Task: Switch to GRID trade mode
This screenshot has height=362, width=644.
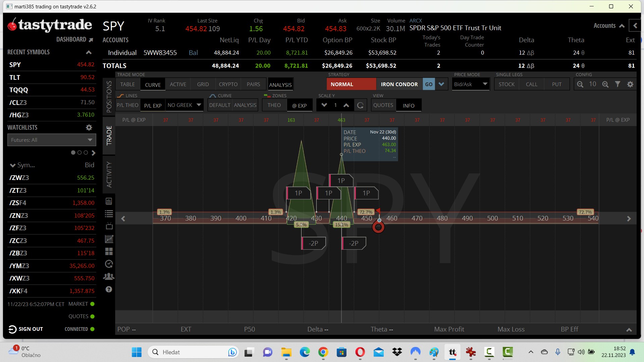Action: pyautogui.click(x=203, y=84)
